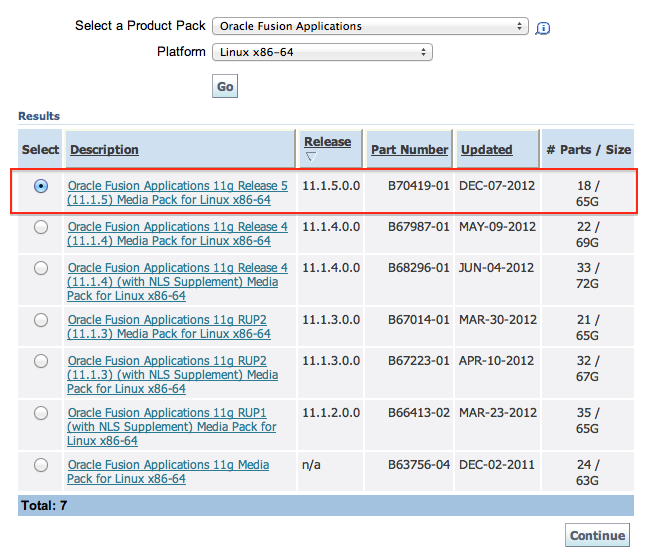This screenshot has height=554, width=645.
Task: Click the Select column header
Action: (40, 149)
